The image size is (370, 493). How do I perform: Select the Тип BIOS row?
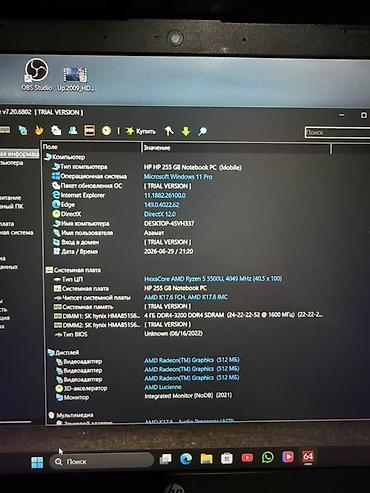(71, 334)
